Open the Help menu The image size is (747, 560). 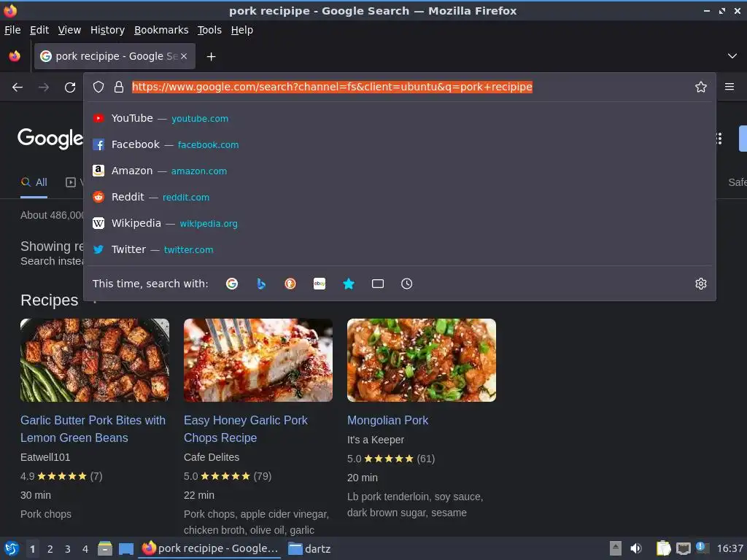tap(242, 30)
